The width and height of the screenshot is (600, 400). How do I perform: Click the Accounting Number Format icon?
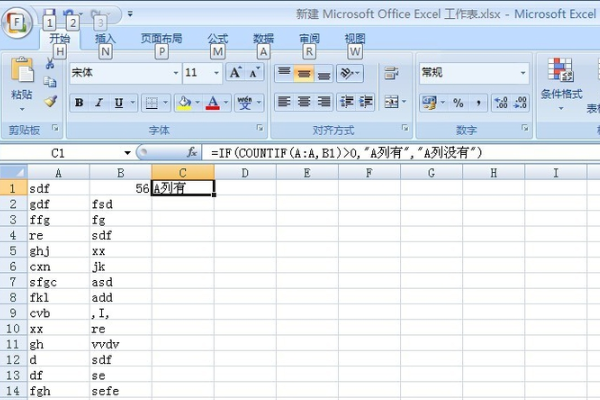(429, 103)
